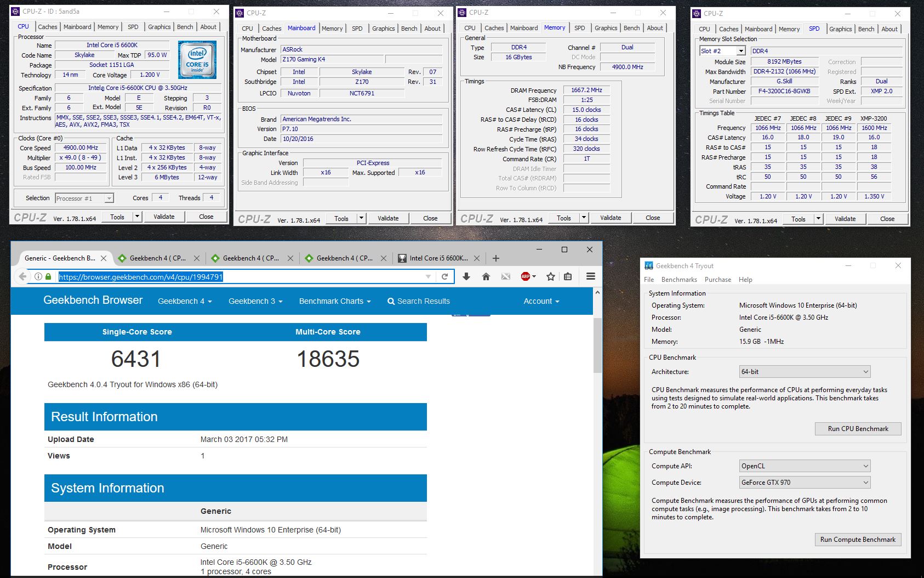Bookmark this page with the star icon
The image size is (924, 578).
551,276
